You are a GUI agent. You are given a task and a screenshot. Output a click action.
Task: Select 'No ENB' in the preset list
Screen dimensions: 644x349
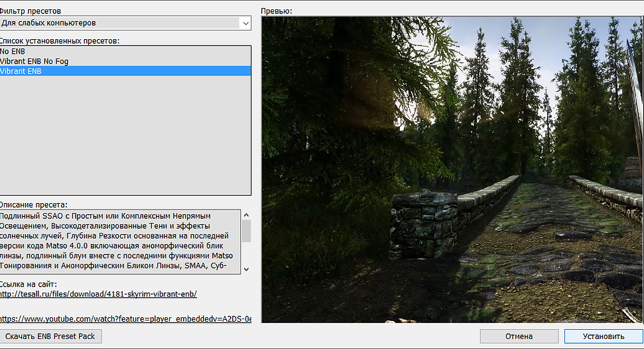[x=125, y=51]
